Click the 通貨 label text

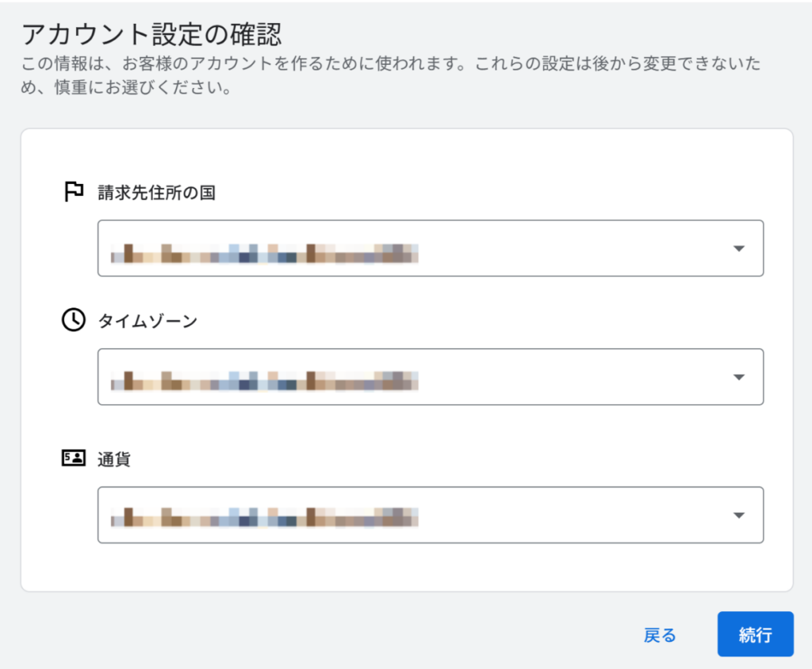point(114,459)
